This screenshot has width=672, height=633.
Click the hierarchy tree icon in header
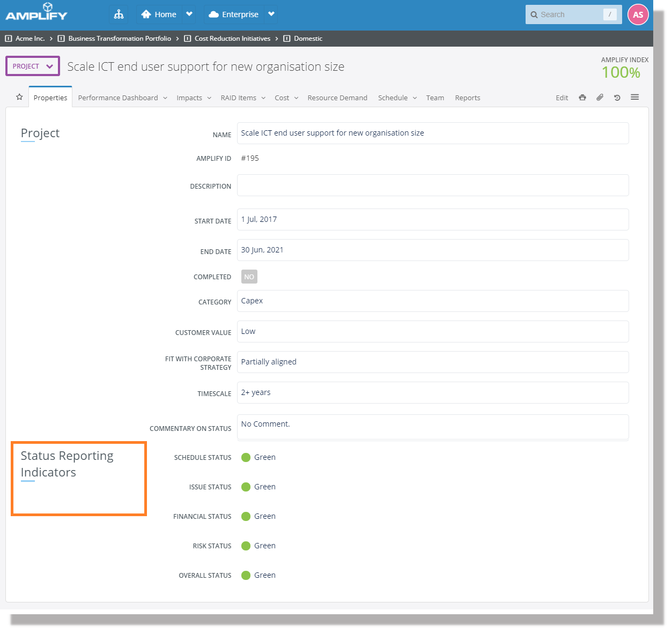click(x=119, y=14)
